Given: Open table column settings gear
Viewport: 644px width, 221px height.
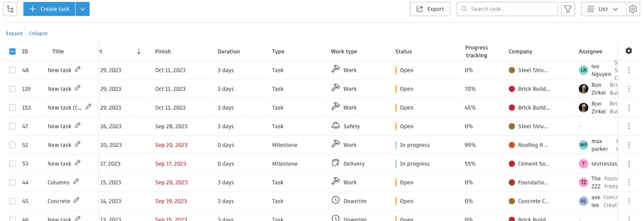Looking at the screenshot, I should (629, 51).
